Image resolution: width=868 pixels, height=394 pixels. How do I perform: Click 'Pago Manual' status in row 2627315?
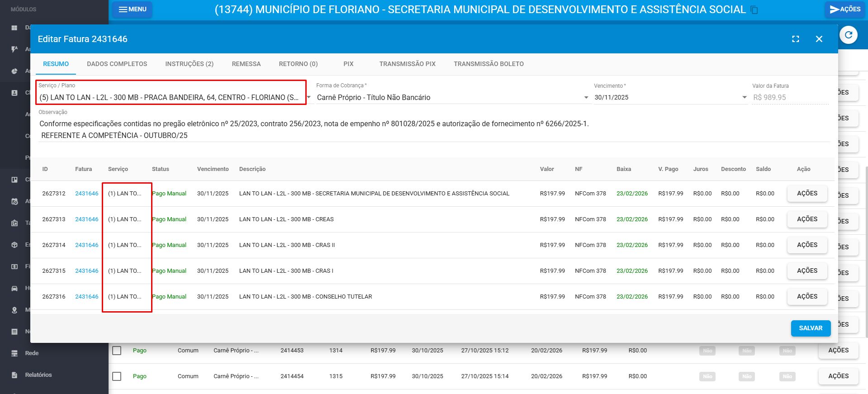pyautogui.click(x=169, y=271)
